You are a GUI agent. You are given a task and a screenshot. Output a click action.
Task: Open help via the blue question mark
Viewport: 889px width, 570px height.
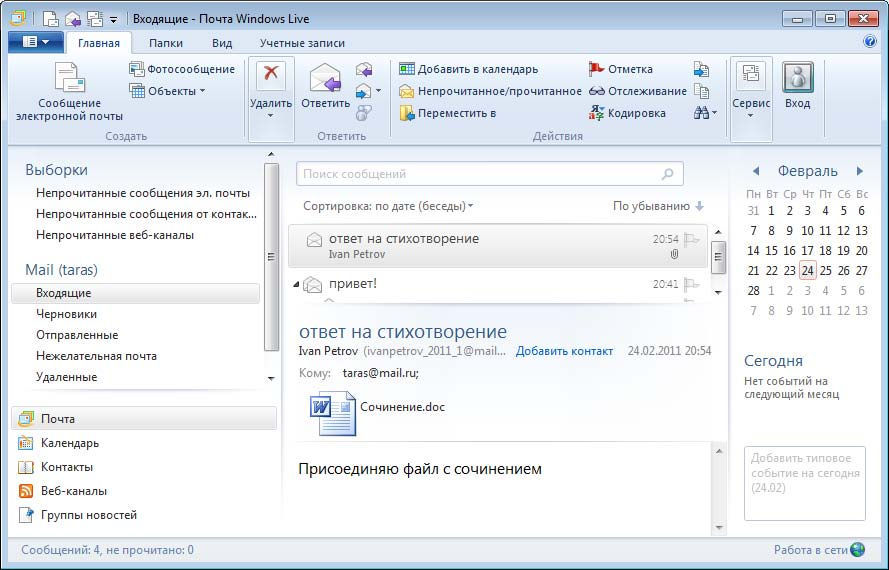click(x=870, y=42)
